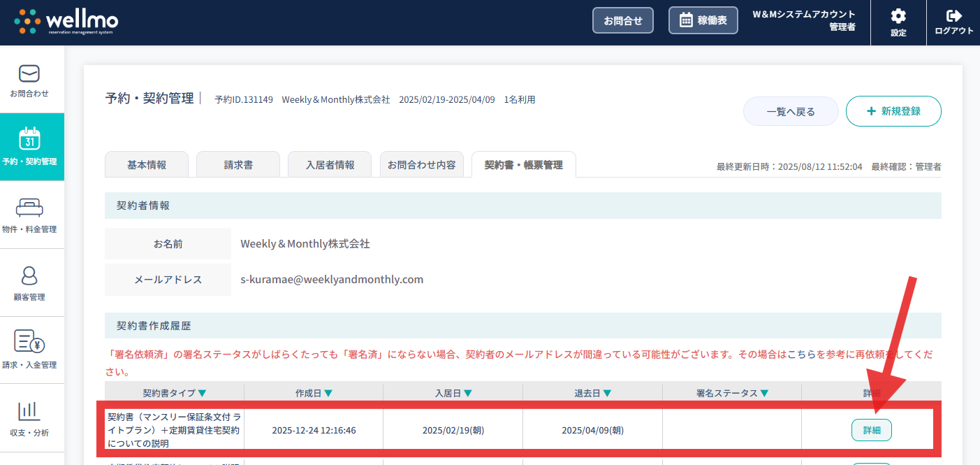The width and height of the screenshot is (980, 465).
Task: Open 物件・料金管理 bed sidebar icon
Action: pos(29,208)
